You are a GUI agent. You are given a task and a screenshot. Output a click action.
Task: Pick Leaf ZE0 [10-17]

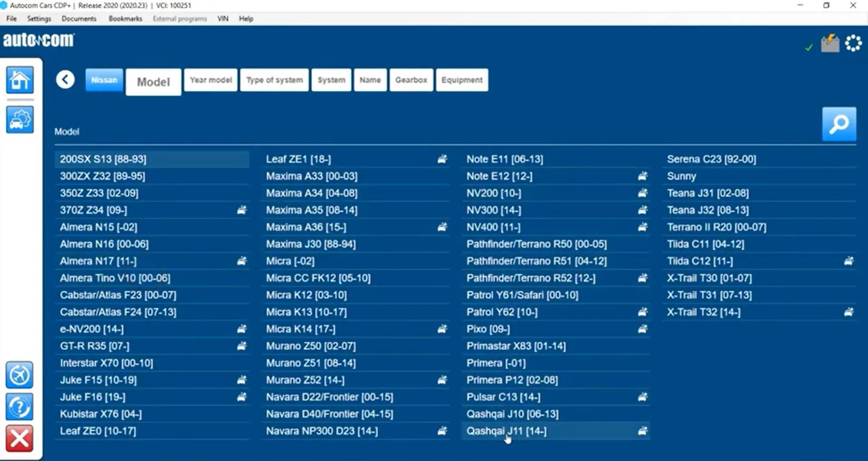152,431
